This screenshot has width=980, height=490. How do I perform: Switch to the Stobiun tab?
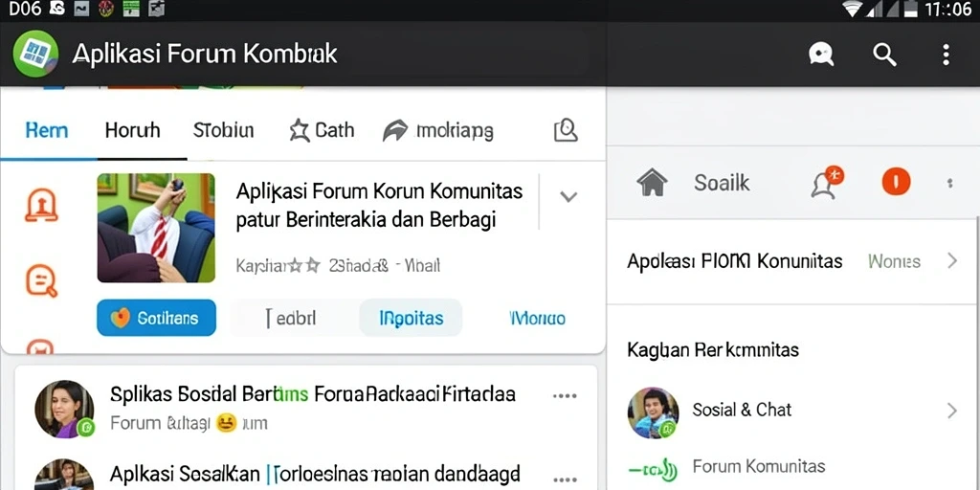[223, 130]
